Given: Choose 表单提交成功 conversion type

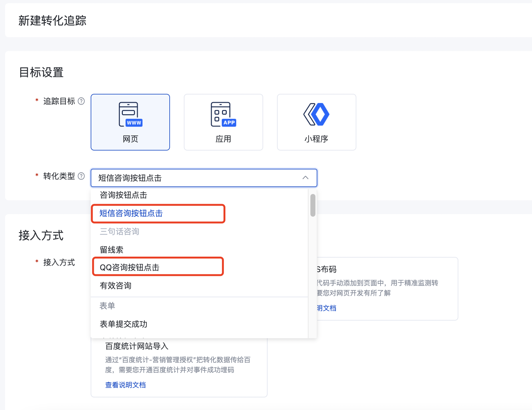Looking at the screenshot, I should pos(123,324).
